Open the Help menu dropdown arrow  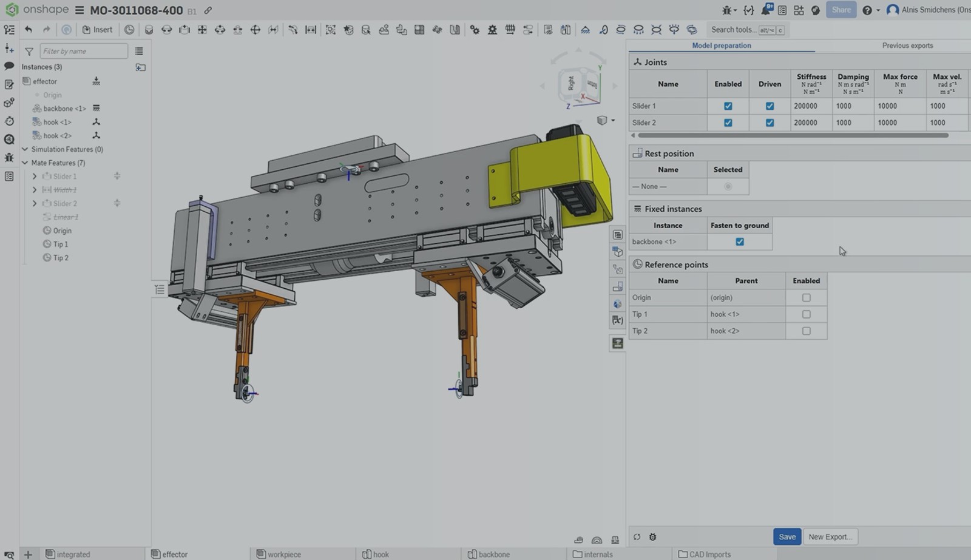pos(878,10)
